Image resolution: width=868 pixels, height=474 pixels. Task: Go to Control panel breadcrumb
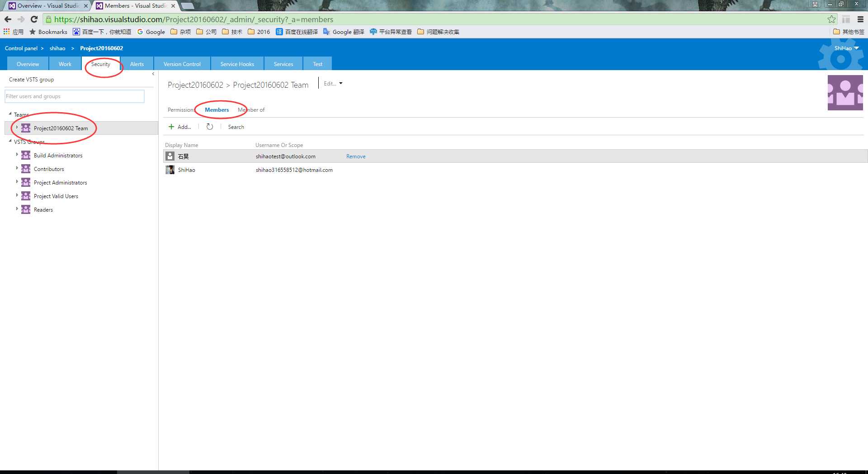[x=21, y=48]
